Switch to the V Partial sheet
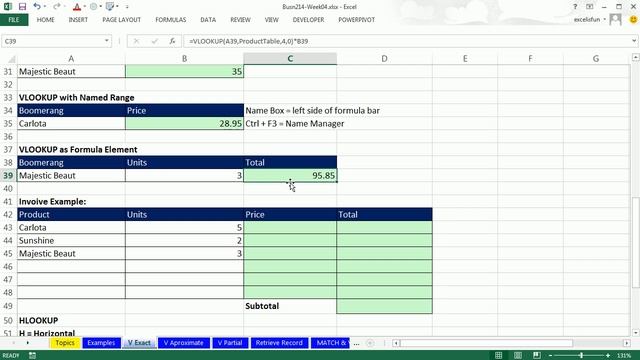Viewport: 640px width, 360px height. [230, 343]
